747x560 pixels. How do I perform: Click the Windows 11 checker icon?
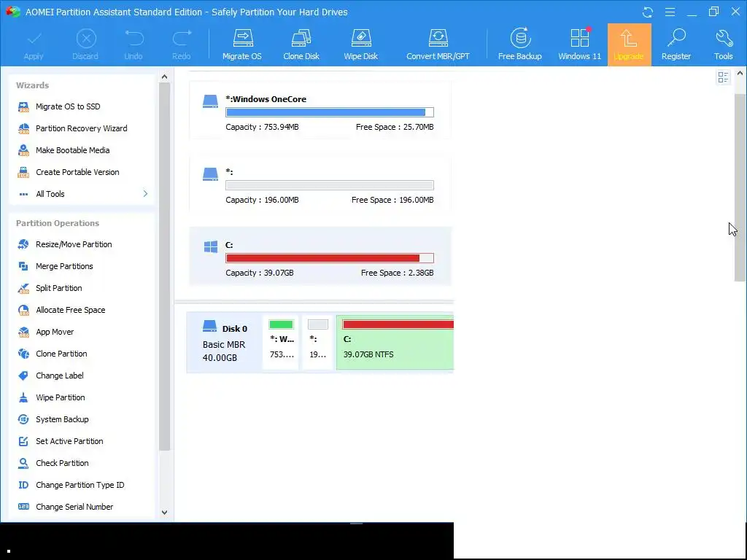[x=579, y=44]
